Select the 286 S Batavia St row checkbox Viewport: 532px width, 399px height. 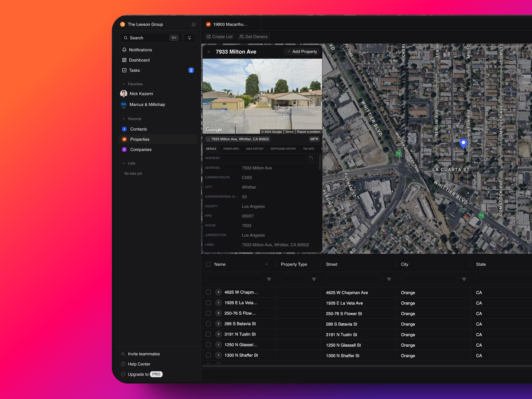point(208,324)
